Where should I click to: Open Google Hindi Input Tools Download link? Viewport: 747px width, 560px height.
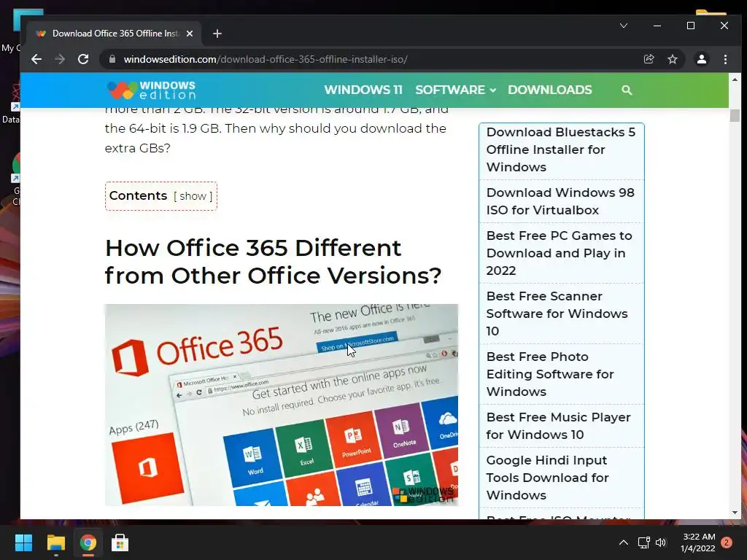pyautogui.click(x=547, y=478)
